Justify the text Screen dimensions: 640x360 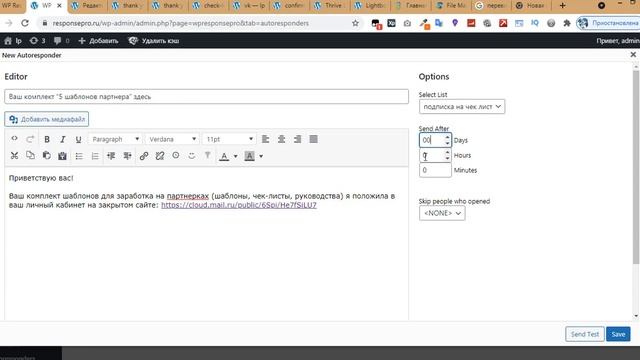(313, 139)
